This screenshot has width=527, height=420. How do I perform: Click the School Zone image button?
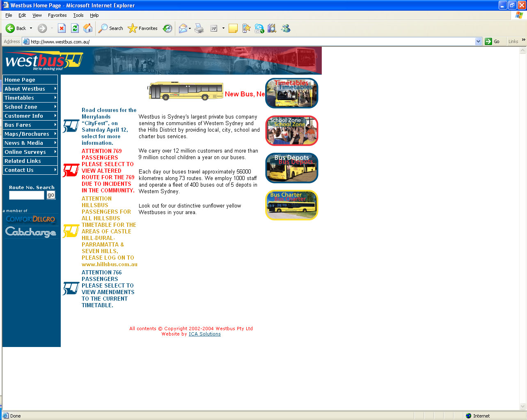[x=292, y=130]
